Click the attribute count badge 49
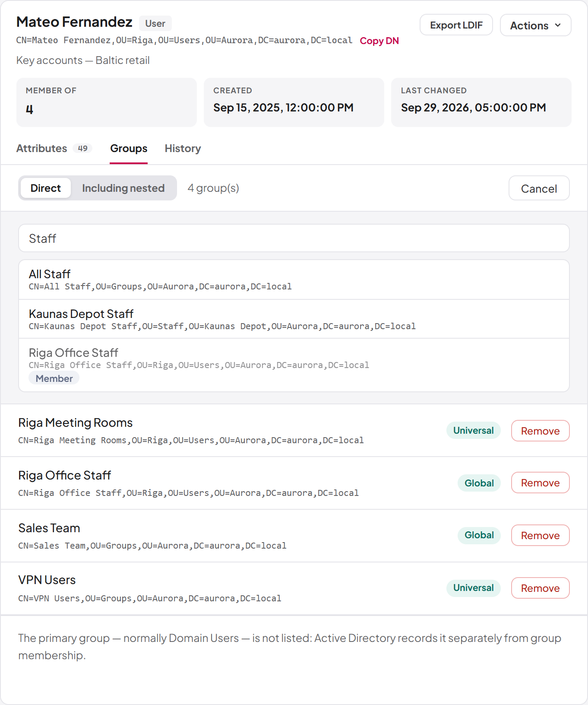Screen dimensions: 588x705 point(82,149)
